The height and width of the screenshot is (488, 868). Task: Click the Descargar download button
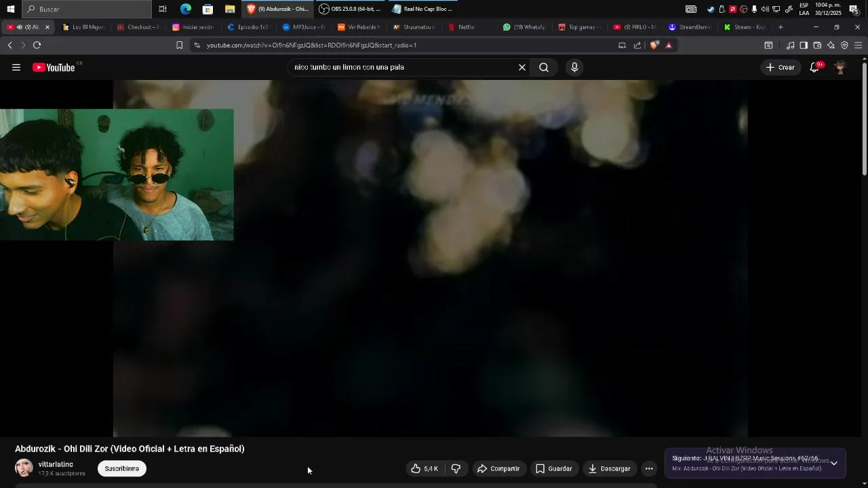pos(610,468)
